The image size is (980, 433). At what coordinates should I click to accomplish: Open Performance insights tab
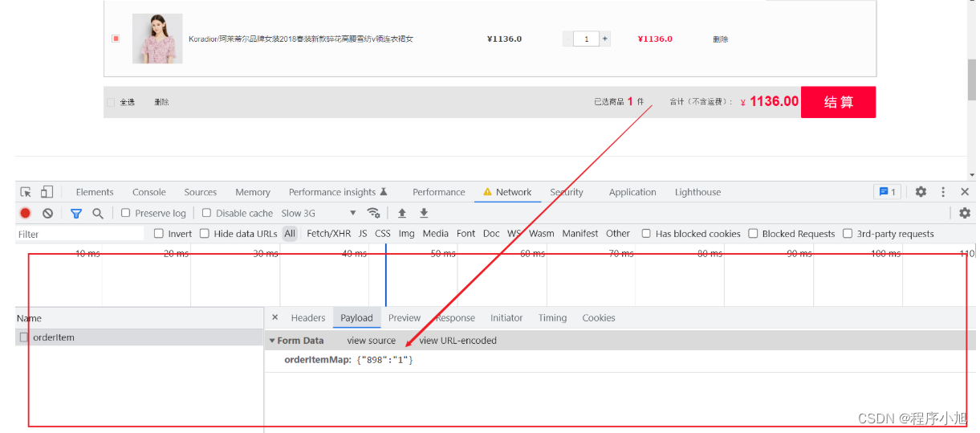338,192
